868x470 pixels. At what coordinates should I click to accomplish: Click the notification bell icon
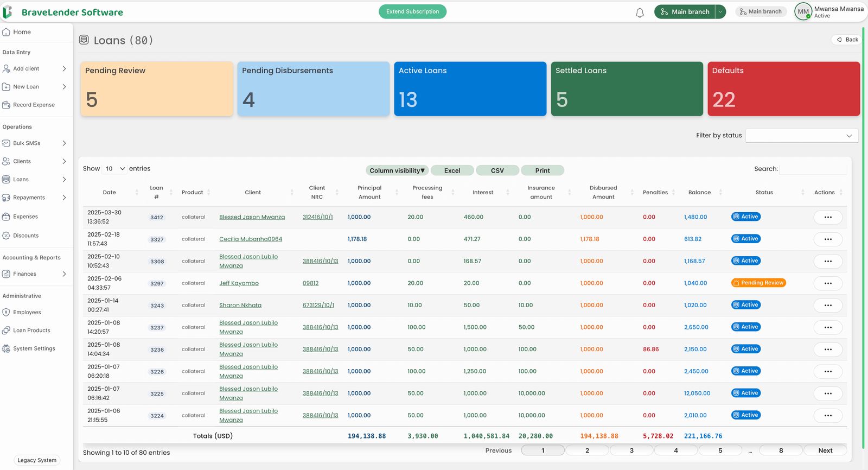tap(640, 12)
